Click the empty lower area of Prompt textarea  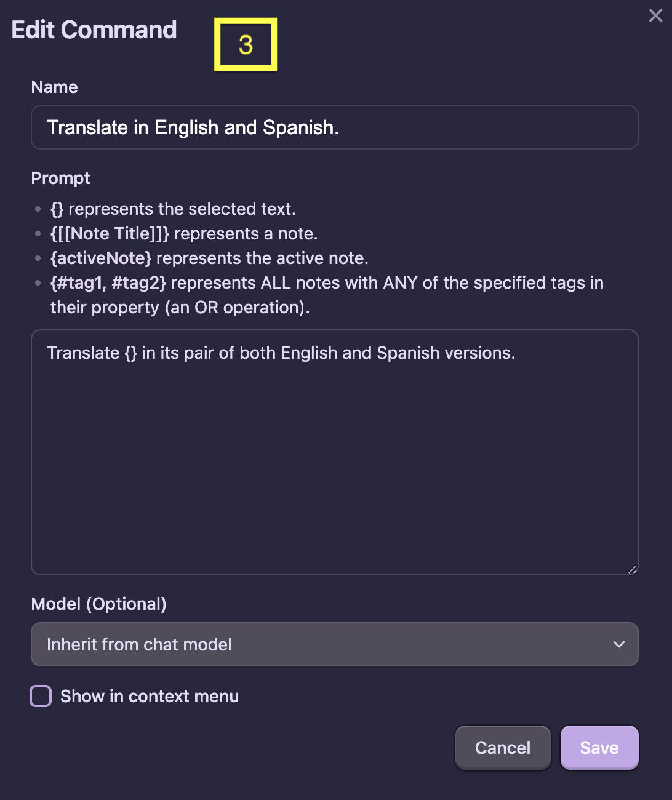pyautogui.click(x=334, y=480)
